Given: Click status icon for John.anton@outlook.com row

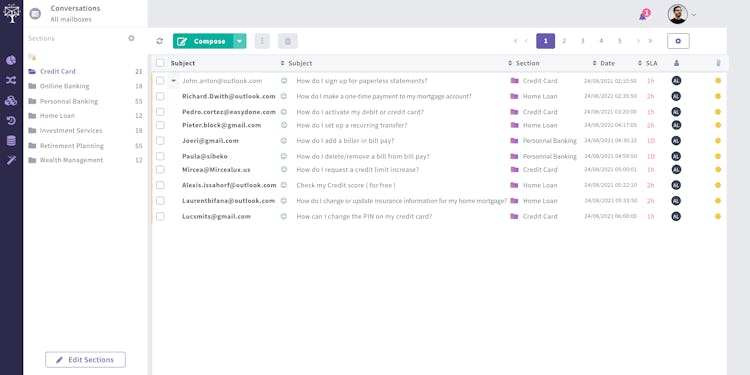Looking at the screenshot, I should pyautogui.click(x=284, y=81).
